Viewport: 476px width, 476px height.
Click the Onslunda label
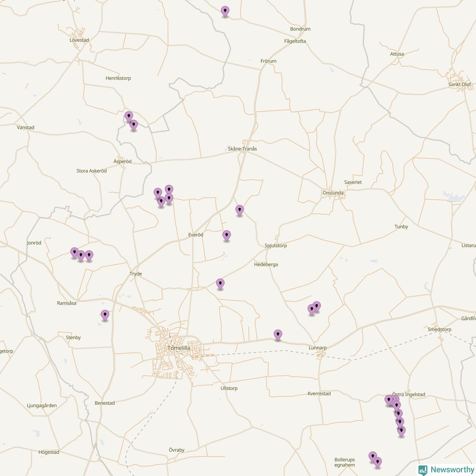333,193
